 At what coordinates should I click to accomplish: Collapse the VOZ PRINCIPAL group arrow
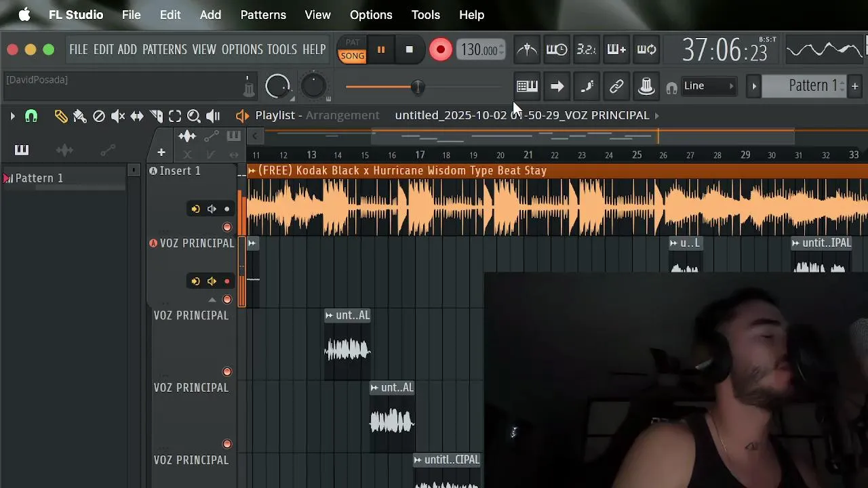212,300
